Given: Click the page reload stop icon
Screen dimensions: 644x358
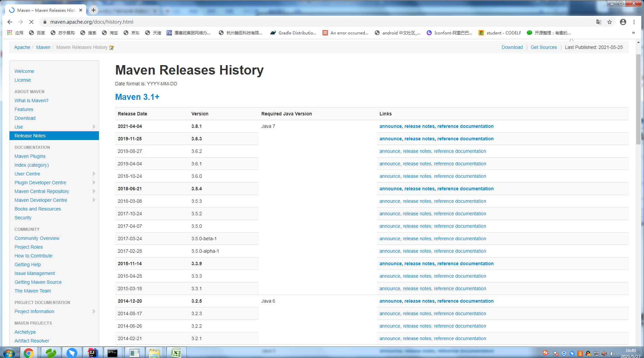Looking at the screenshot, I should coord(31,22).
